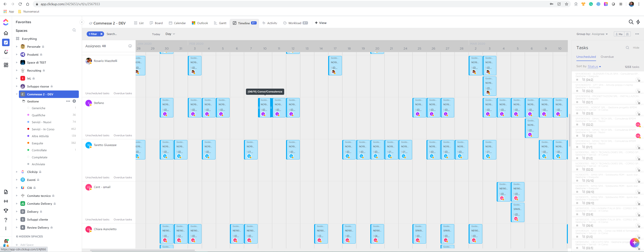
Task: Click the search magnifier at top right
Action: tap(631, 22)
